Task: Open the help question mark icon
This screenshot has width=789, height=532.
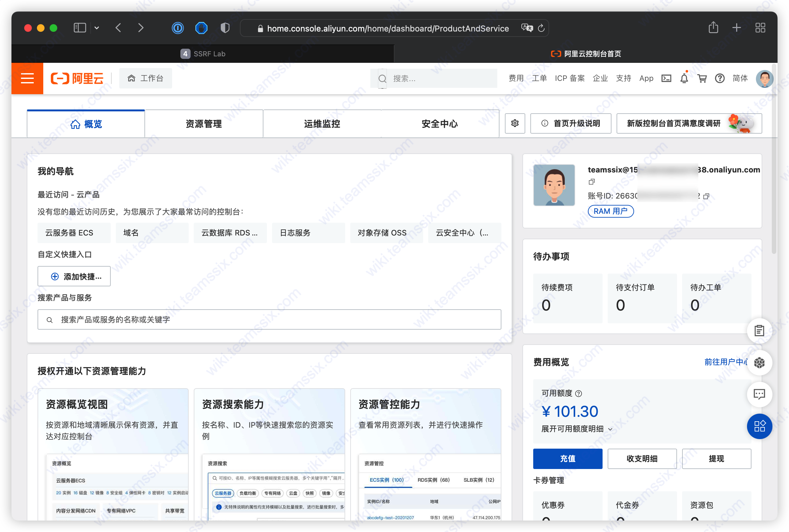Action: [719, 78]
